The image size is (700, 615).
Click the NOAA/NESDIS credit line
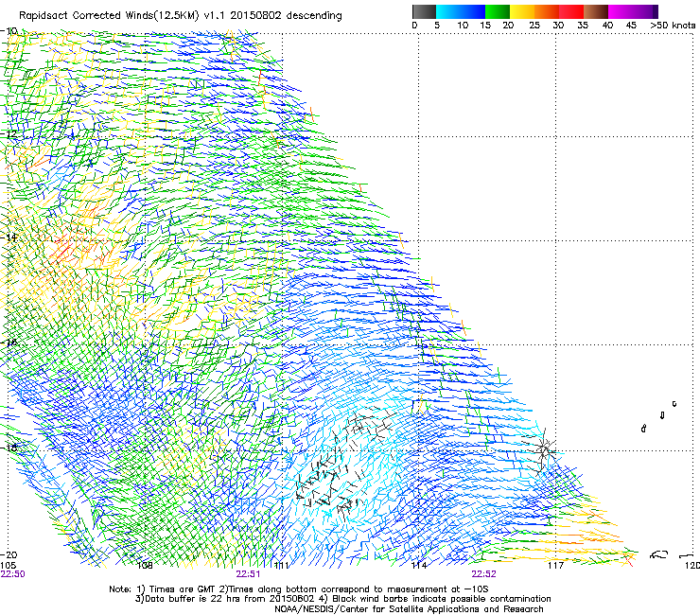coord(409,609)
